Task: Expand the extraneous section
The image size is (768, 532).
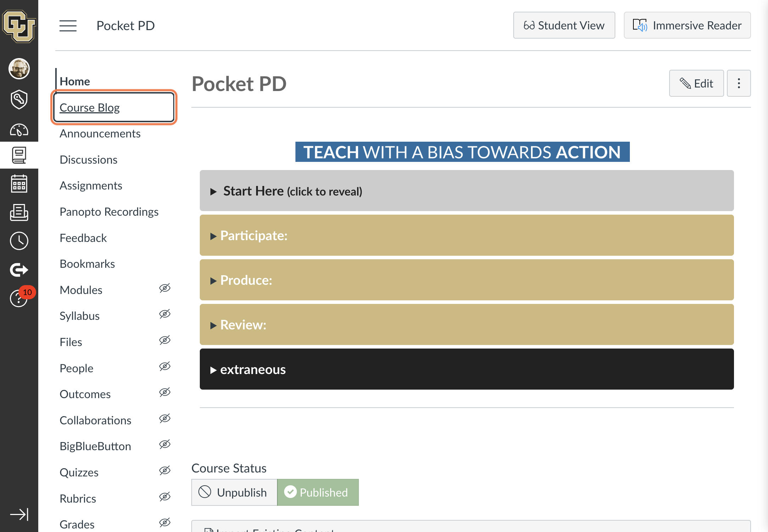Action: [x=467, y=369]
